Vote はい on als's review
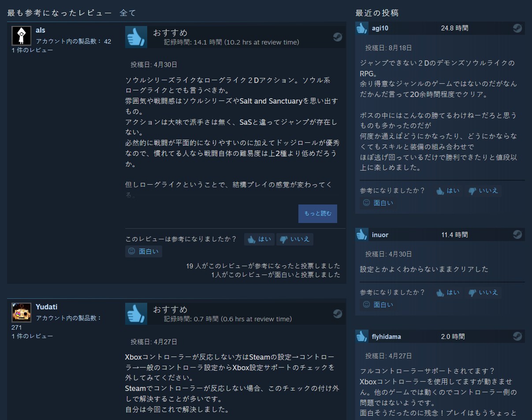Image resolution: width=532 pixels, height=420 pixels. tap(260, 239)
